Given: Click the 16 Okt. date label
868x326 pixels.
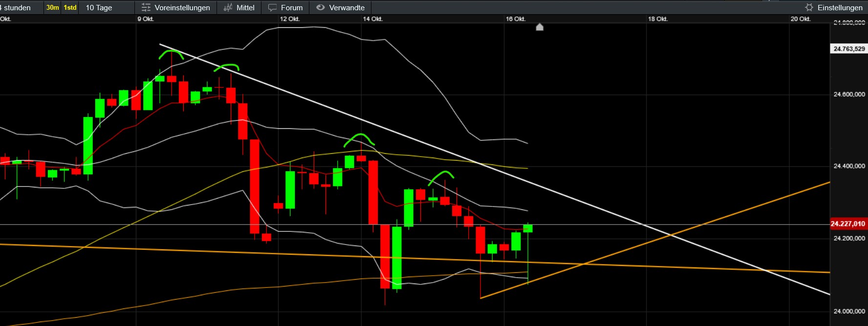Looking at the screenshot, I should point(516,19).
